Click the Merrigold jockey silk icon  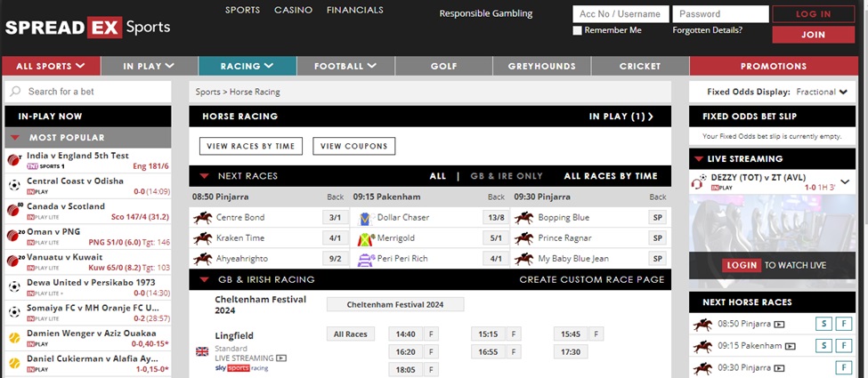tap(364, 238)
